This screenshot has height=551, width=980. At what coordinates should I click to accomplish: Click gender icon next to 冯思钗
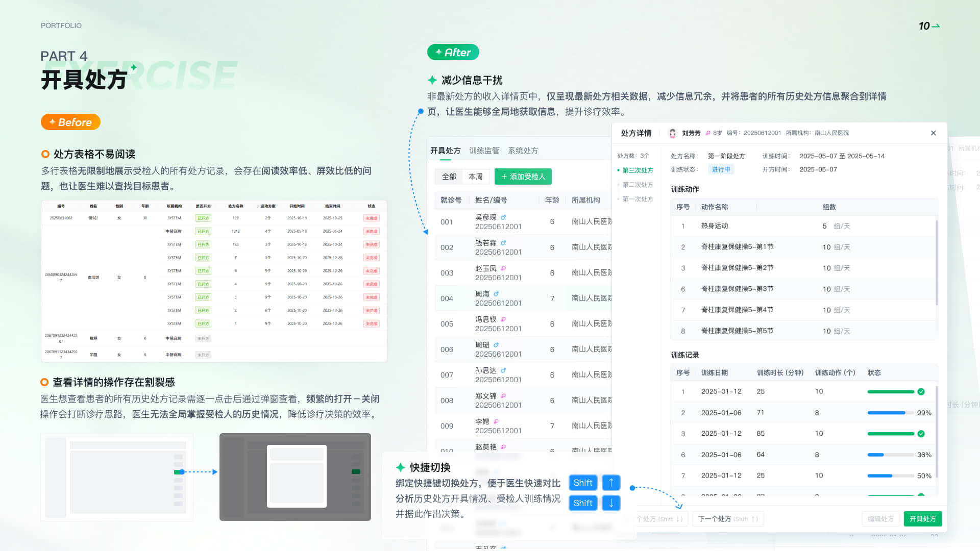point(503,319)
